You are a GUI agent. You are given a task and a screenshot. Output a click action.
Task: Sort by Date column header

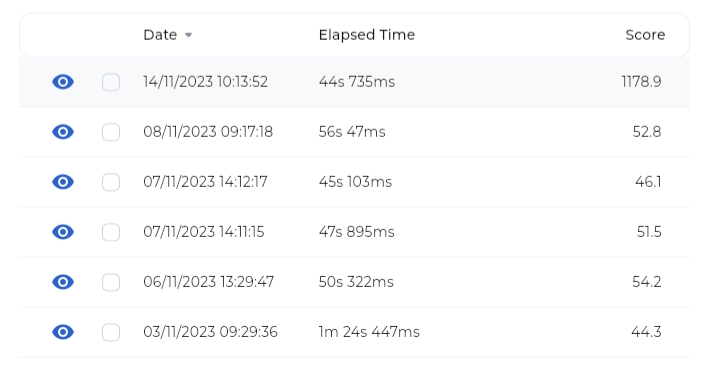pos(160,35)
